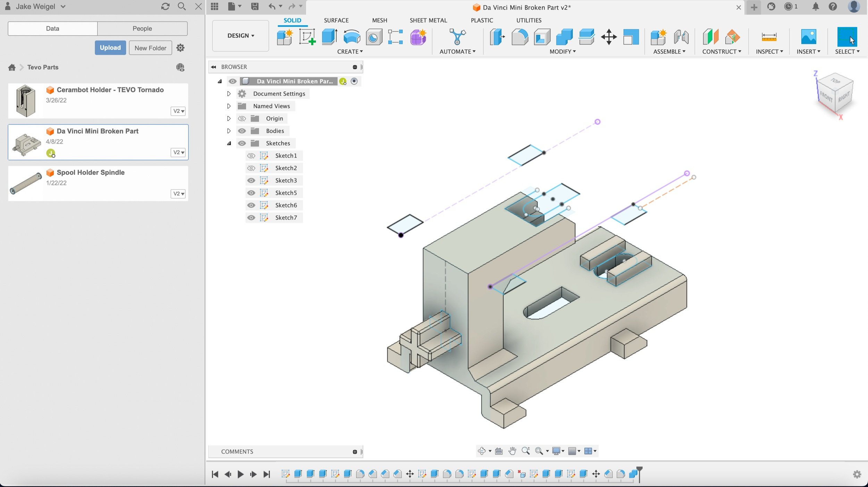Toggle Origin folder visibility
The height and width of the screenshot is (487, 868).
tap(242, 119)
